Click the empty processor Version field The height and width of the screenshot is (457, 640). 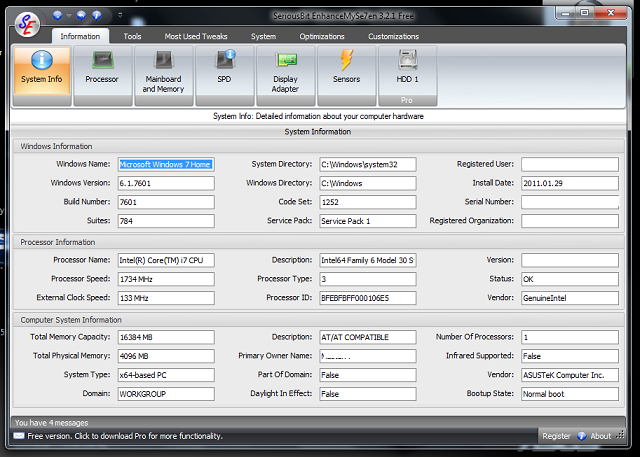[x=570, y=260]
